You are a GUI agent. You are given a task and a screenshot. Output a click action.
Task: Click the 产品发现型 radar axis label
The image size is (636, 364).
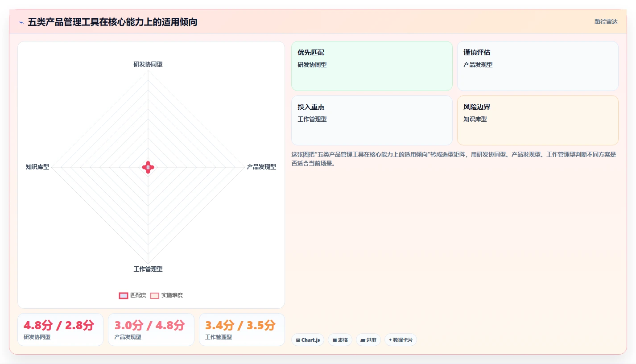261,167
